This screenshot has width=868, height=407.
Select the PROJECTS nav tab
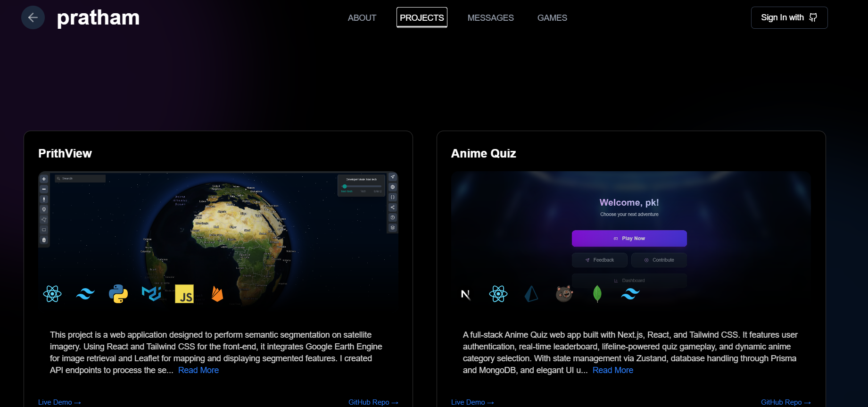pyautogui.click(x=422, y=18)
